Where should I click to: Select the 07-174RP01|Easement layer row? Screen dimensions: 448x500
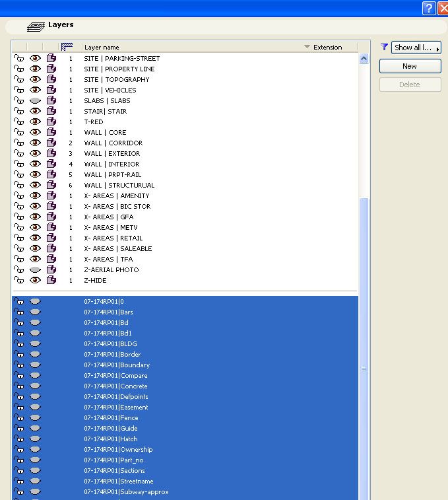(x=185, y=407)
